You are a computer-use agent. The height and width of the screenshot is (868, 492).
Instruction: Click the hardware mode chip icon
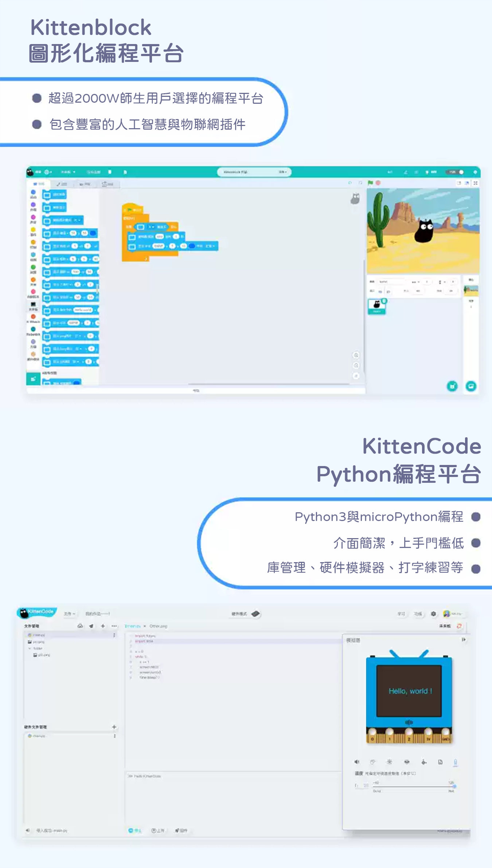(255, 614)
